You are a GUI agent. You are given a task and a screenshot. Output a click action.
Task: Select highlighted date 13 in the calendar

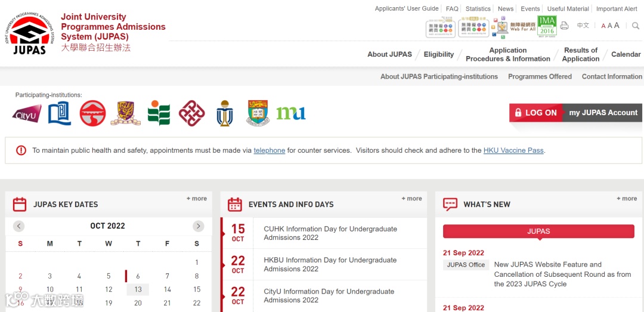[138, 289]
